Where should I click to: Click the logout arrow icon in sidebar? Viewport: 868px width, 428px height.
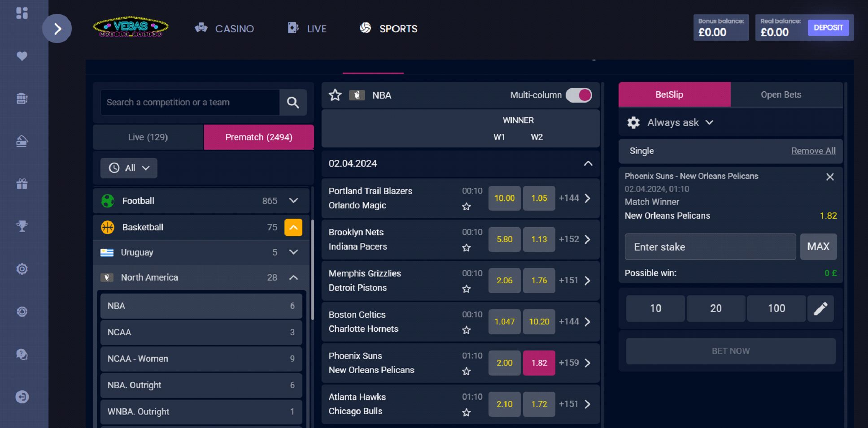(x=22, y=397)
